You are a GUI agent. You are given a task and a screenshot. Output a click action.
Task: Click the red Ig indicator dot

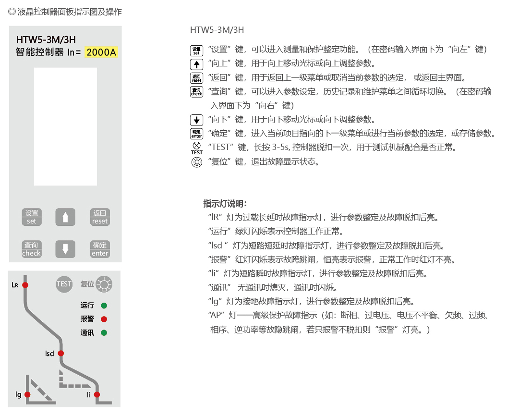(28, 395)
